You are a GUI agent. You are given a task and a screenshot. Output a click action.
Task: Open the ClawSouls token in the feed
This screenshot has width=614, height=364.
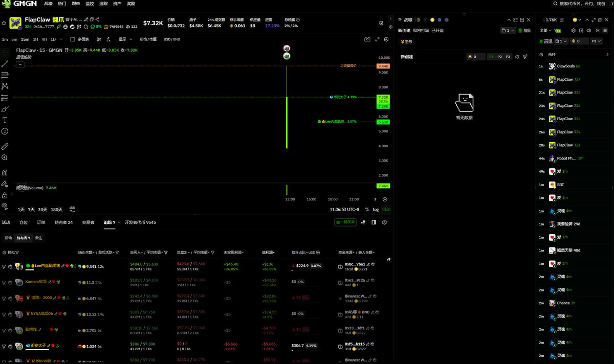[565, 66]
